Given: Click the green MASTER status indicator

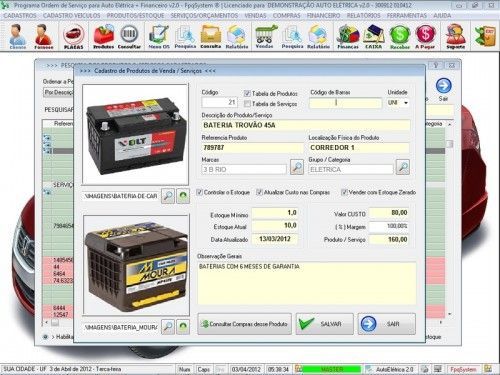Looking at the screenshot, I should coord(332,369).
